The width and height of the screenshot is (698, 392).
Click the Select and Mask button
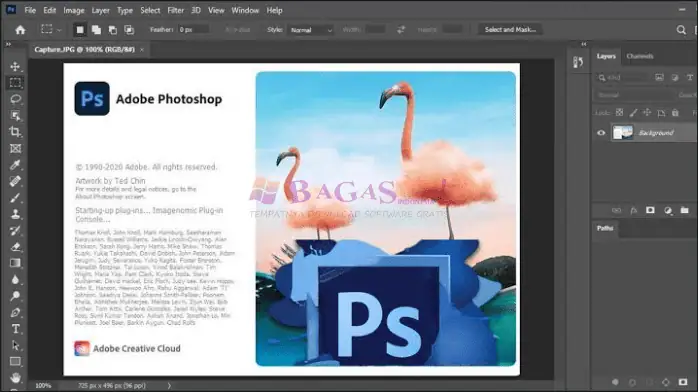(510, 29)
